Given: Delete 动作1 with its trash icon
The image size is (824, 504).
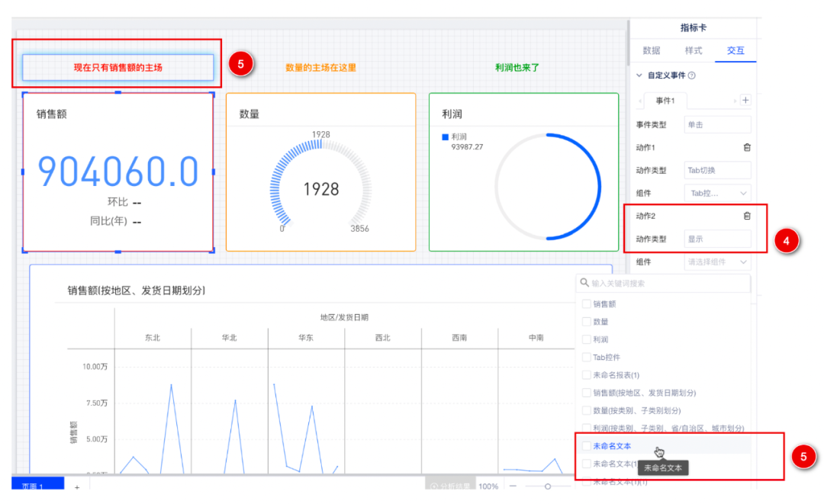Looking at the screenshot, I should coord(747,147).
